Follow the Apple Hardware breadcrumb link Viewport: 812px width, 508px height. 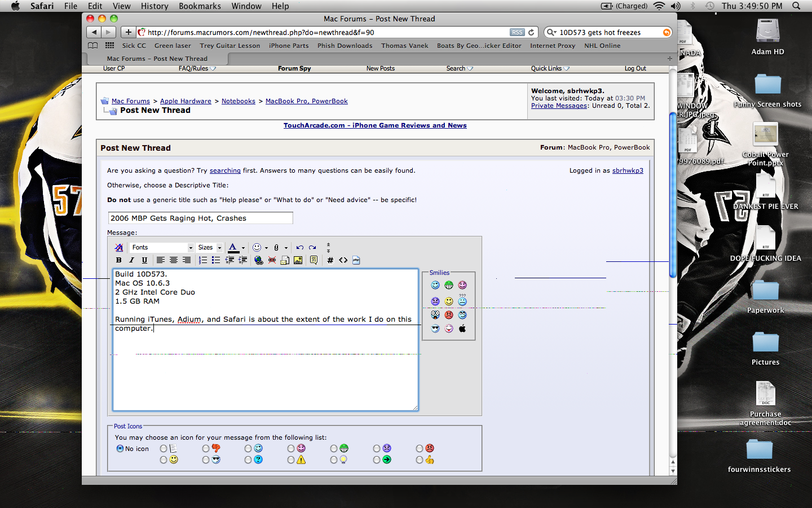click(x=186, y=102)
